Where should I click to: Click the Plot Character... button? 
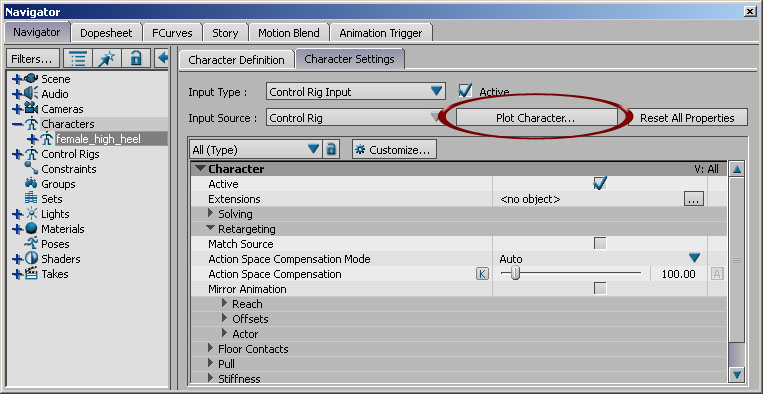tap(536, 118)
